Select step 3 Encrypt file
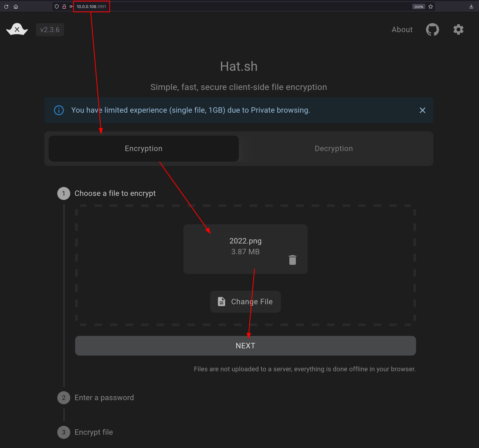The image size is (479, 448). tap(85, 432)
